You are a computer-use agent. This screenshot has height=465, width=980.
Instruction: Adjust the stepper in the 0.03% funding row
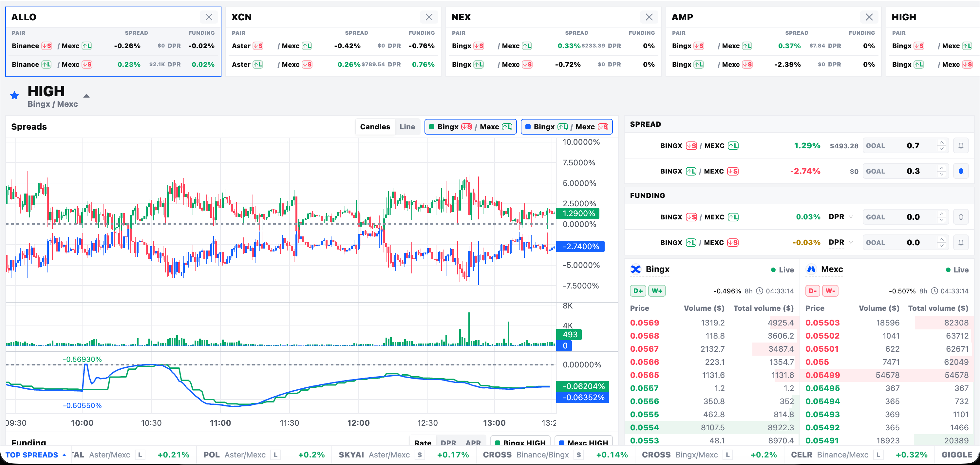pos(942,217)
